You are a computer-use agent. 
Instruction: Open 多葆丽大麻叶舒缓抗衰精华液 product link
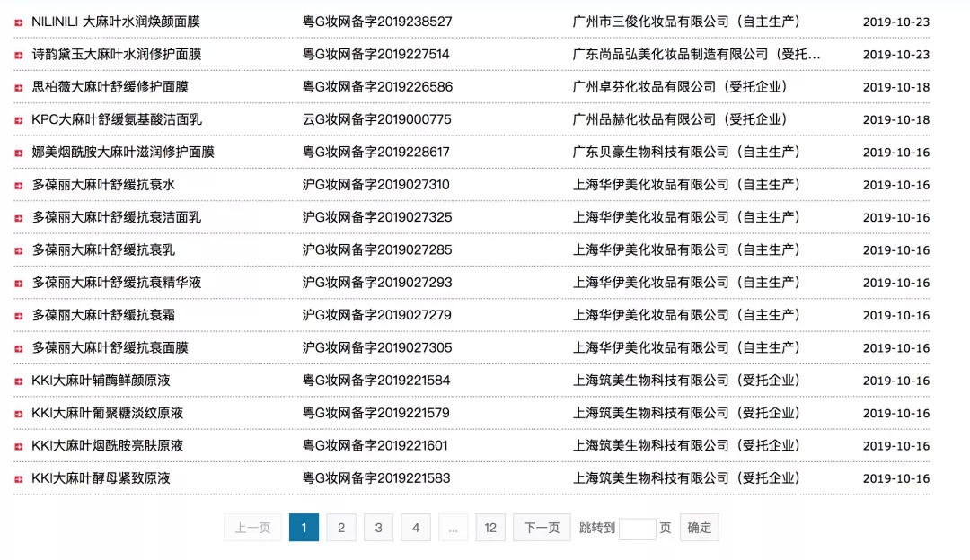tap(116, 283)
